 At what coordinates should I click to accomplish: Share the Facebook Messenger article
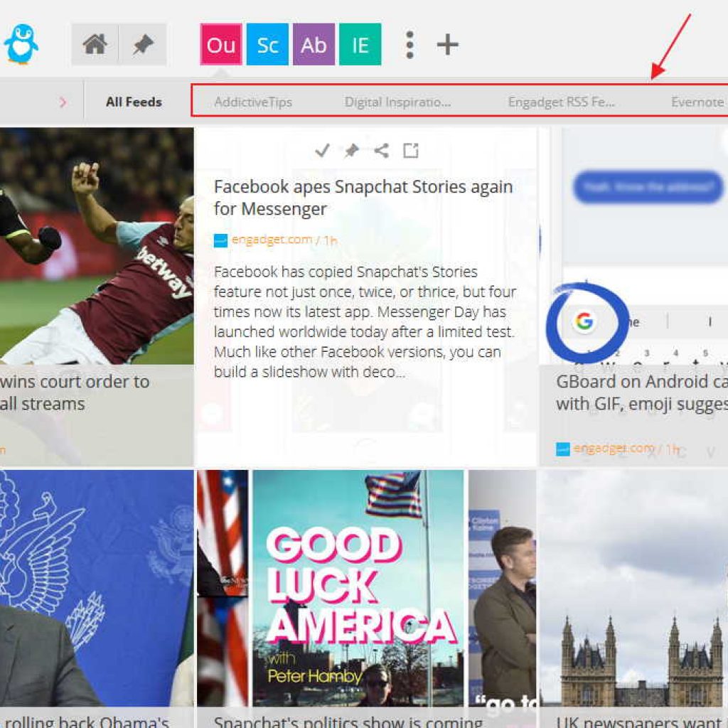pos(381,151)
